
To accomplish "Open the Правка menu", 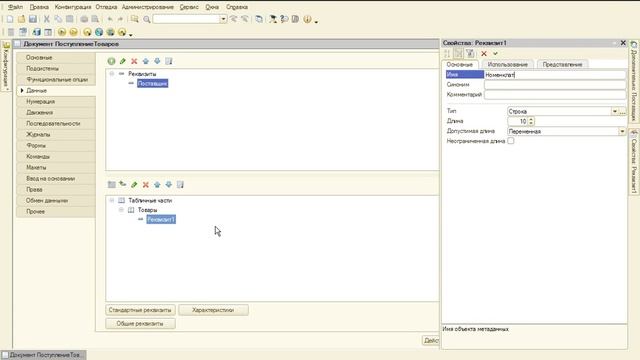I will (x=39, y=7).
